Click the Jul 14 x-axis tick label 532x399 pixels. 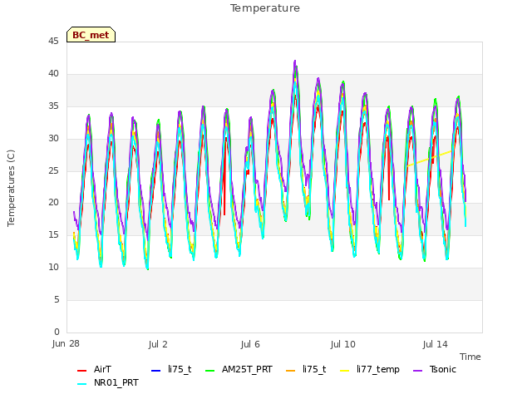click(x=436, y=344)
